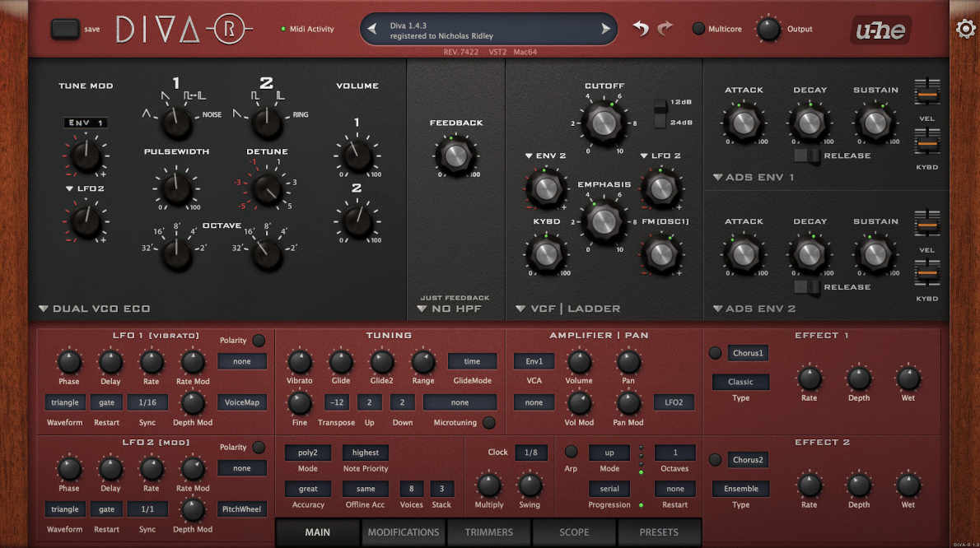980x548 pixels.
Task: Click the amplifier Pan knob
Action: pyautogui.click(x=628, y=362)
